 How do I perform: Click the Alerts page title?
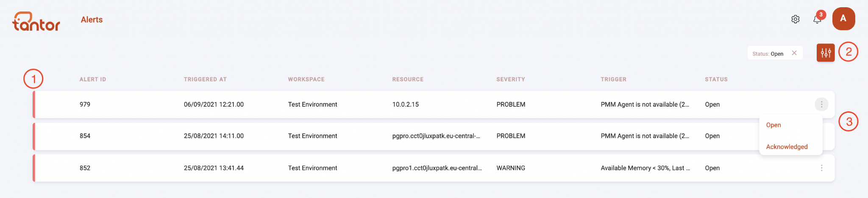point(92,20)
